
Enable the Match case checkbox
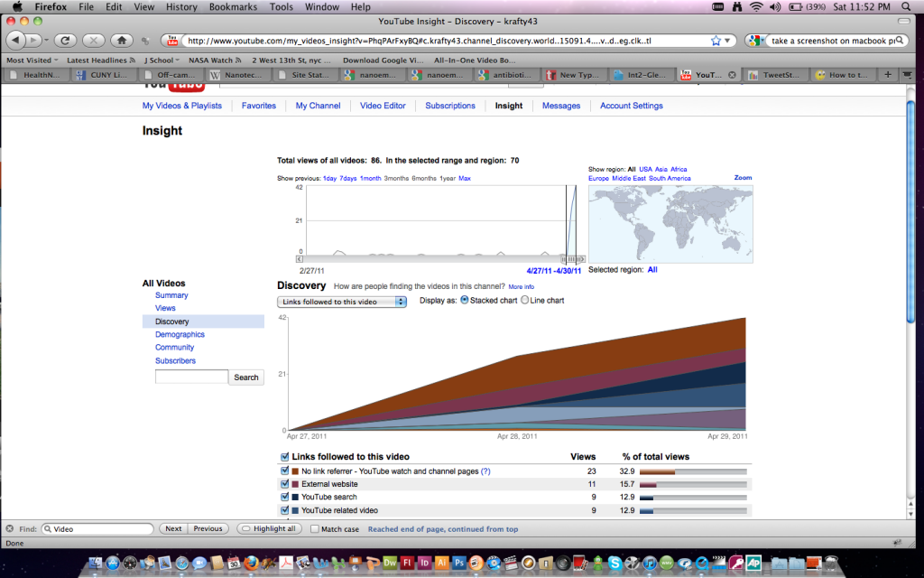(315, 529)
